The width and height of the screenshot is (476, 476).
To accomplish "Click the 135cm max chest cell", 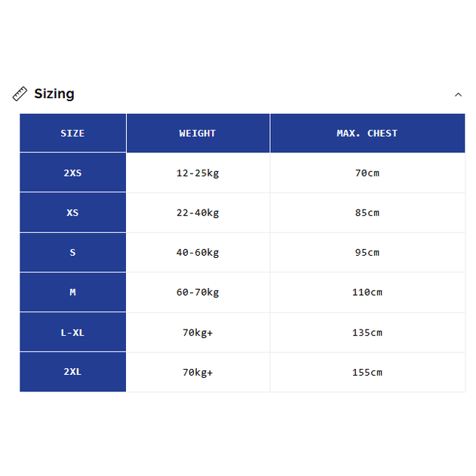I will [367, 333].
